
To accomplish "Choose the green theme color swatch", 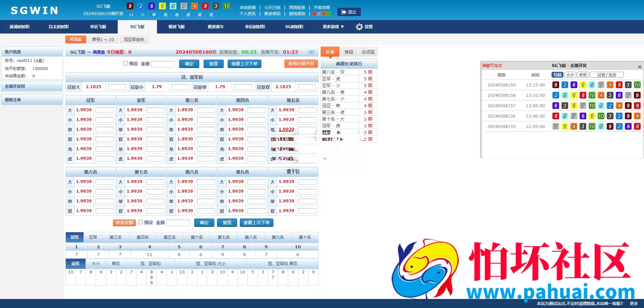I will (328, 14).
